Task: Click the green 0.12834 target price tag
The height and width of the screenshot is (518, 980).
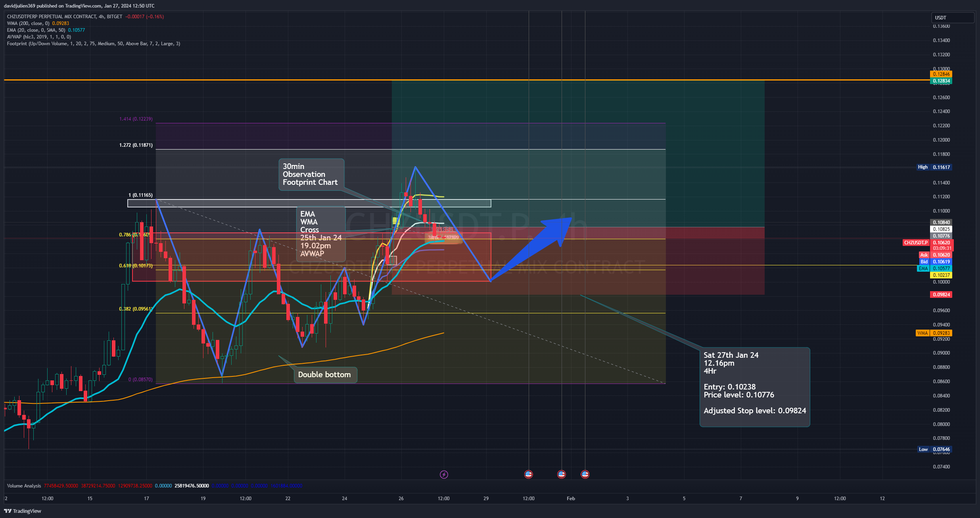Action: click(x=941, y=81)
